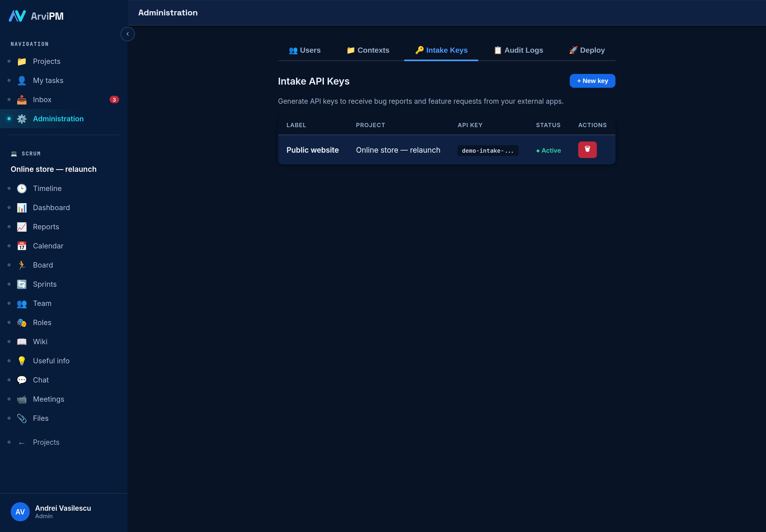Open the Meetings camera icon

pyautogui.click(x=22, y=399)
